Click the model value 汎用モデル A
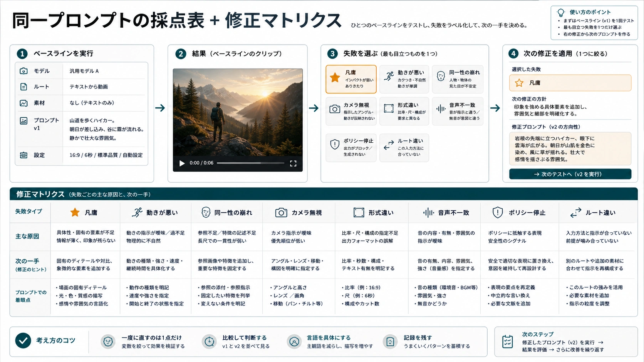Screen dimensions: 644x362 (x=84, y=71)
